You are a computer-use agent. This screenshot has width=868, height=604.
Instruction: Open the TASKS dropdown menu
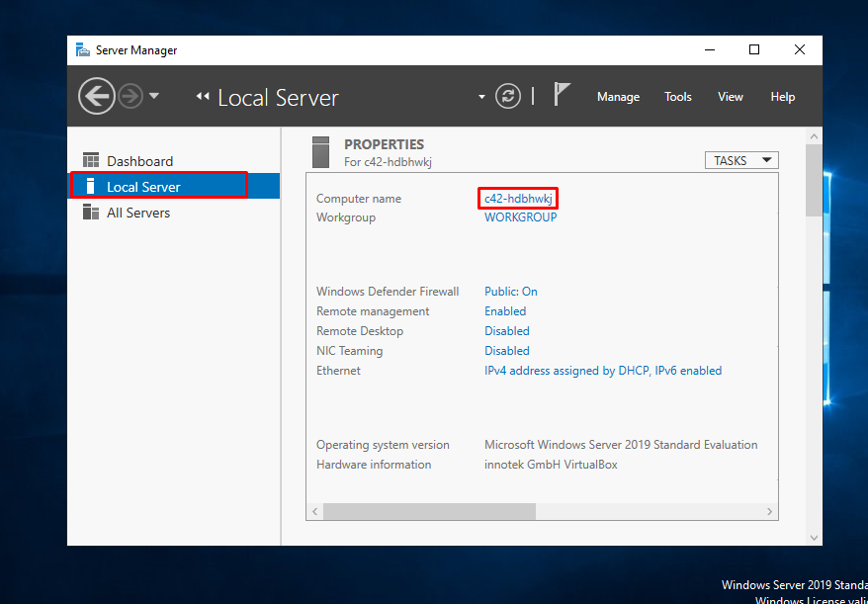740,159
